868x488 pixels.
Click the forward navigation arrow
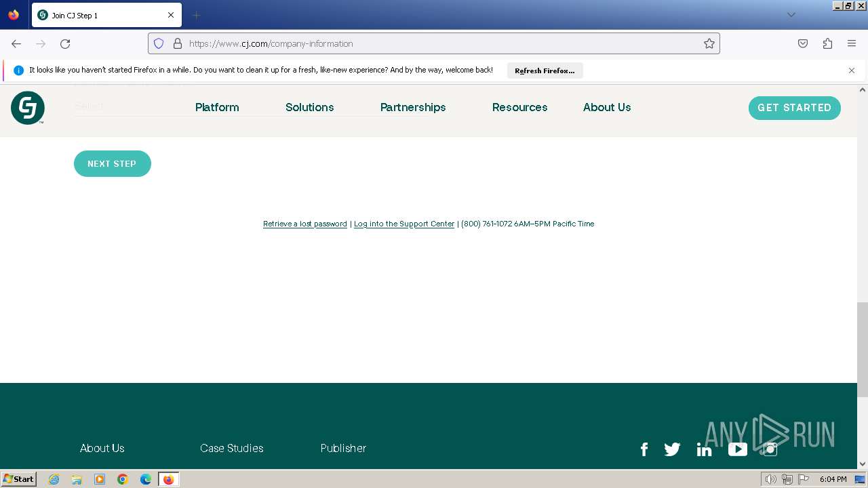pyautogui.click(x=41, y=43)
